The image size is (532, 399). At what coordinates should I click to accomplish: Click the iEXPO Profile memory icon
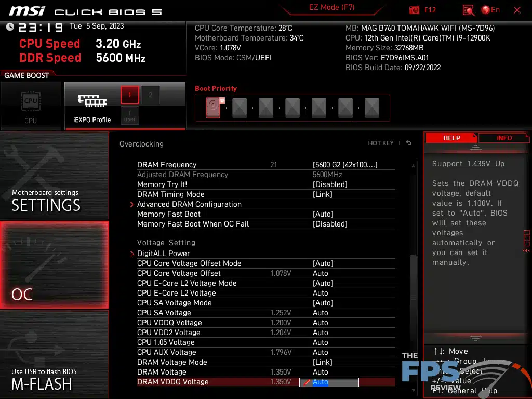[92, 100]
